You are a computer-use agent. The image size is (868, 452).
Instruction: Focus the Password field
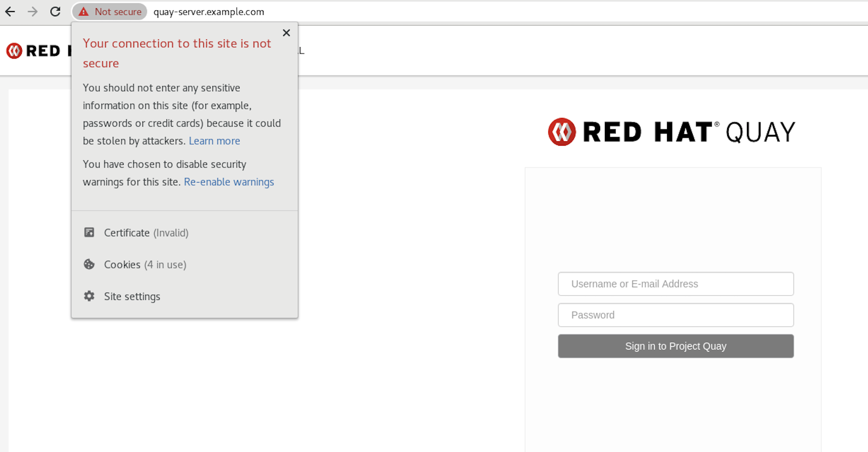(x=675, y=315)
